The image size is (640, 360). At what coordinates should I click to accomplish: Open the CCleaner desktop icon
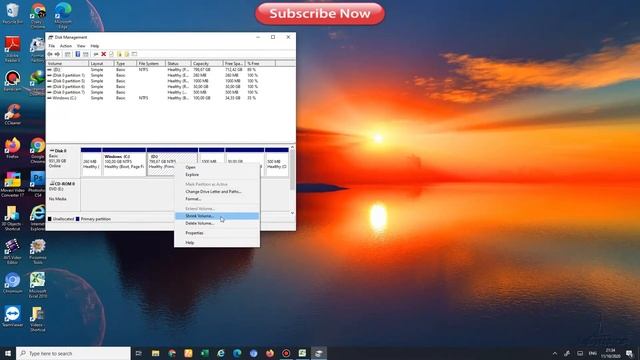12,114
